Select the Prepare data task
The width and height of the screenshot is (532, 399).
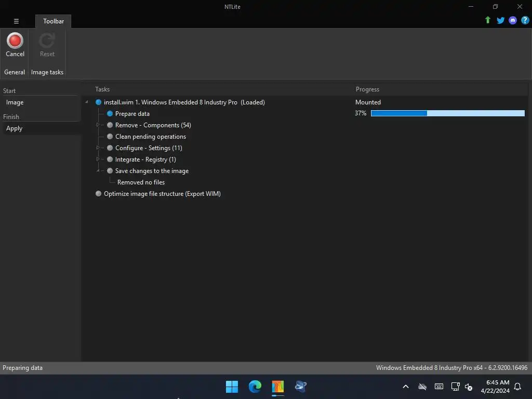[x=132, y=114]
